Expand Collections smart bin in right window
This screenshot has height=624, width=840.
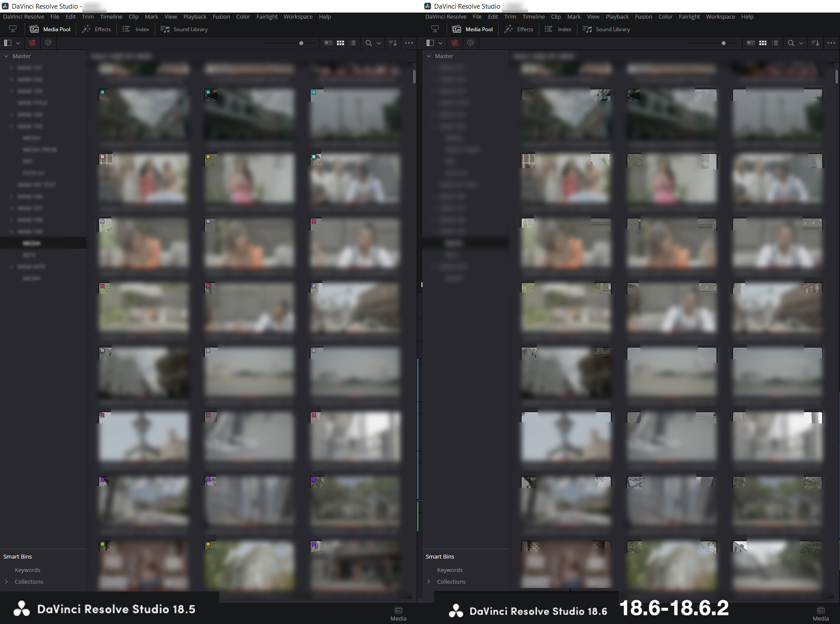pos(429,582)
